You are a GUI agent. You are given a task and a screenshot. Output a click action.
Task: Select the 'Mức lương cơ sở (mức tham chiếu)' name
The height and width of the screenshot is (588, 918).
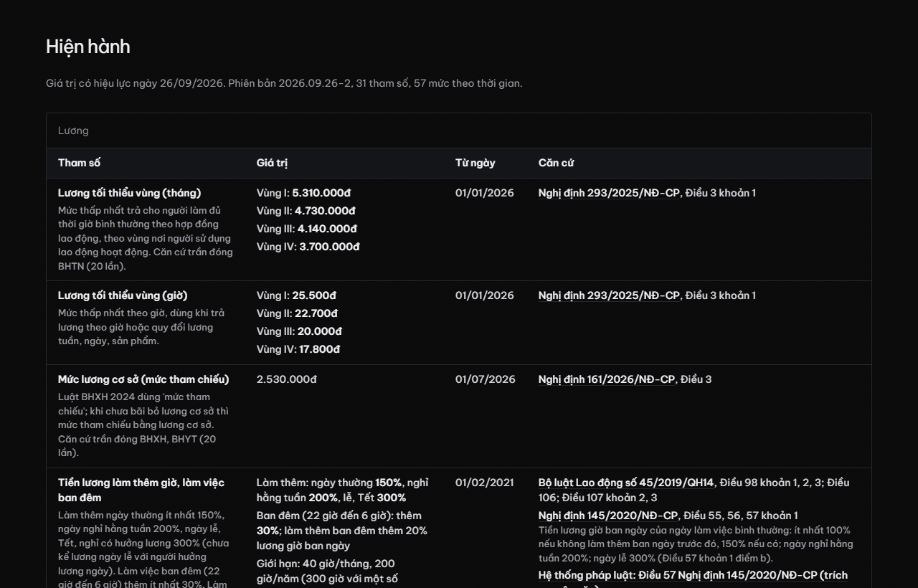143,379
